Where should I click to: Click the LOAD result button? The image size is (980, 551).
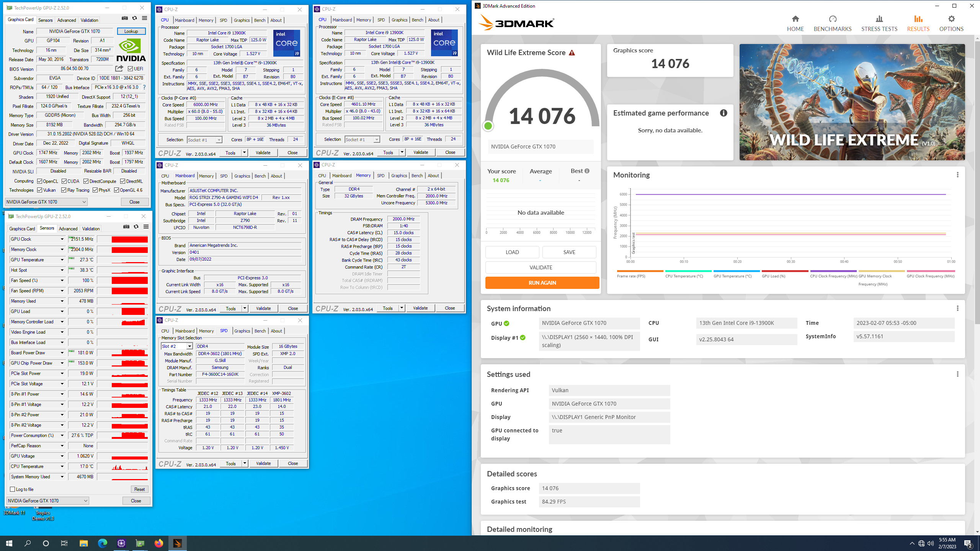point(512,252)
